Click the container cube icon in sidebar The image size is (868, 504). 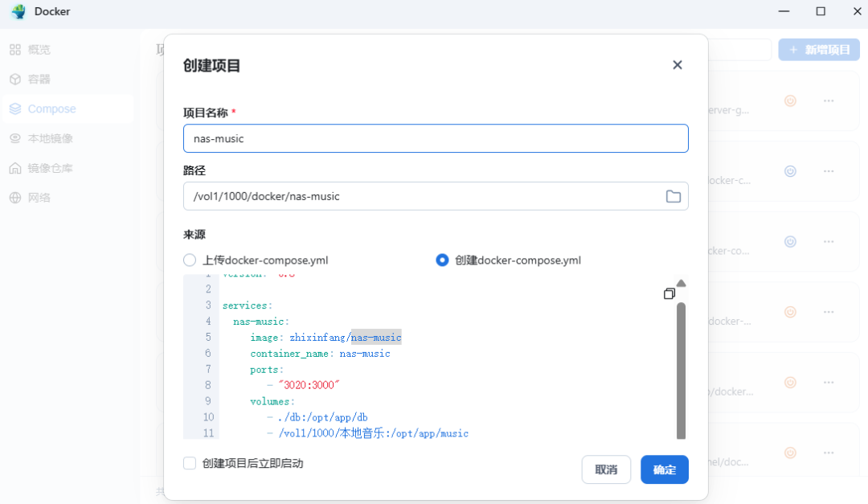(x=15, y=80)
